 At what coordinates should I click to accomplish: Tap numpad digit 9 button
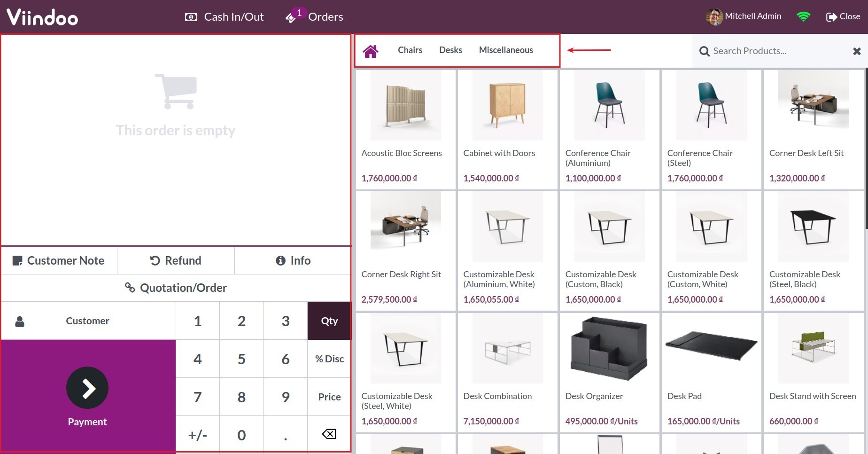click(286, 397)
